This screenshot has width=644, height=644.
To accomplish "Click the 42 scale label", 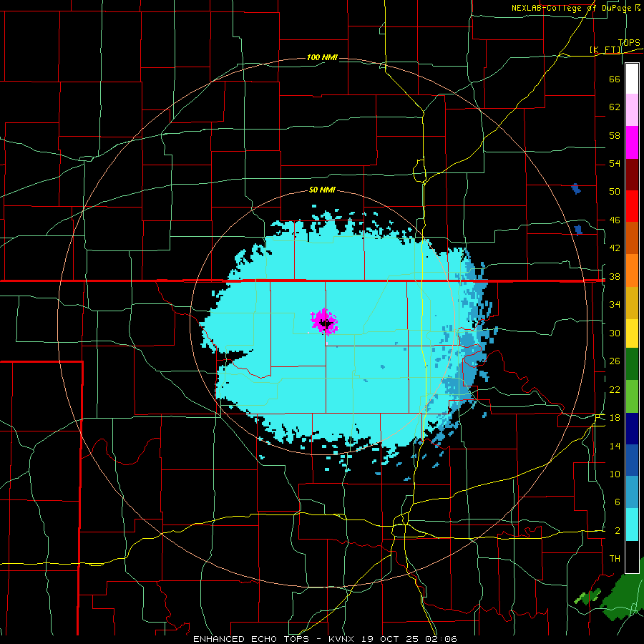I will 615,248.
